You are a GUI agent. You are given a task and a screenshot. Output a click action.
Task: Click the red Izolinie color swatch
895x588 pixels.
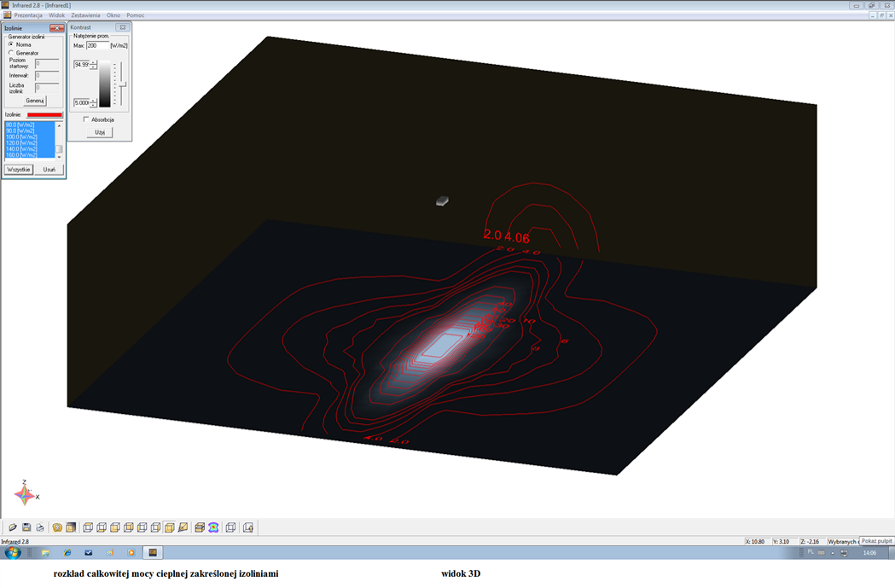[44, 114]
